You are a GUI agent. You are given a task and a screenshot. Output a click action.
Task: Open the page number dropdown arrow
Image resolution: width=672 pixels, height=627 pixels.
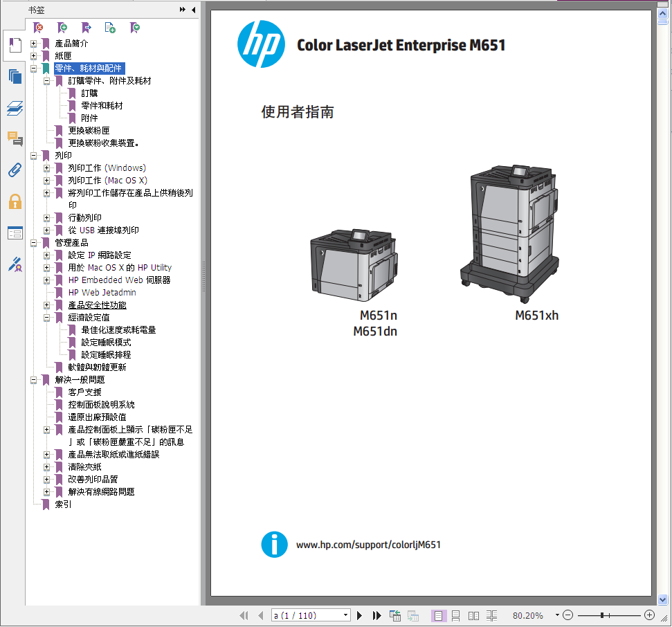click(x=345, y=615)
